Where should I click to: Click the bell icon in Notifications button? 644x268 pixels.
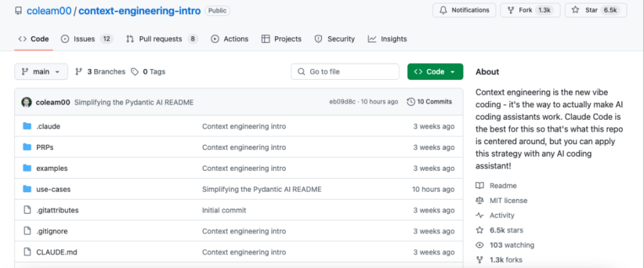pos(443,11)
